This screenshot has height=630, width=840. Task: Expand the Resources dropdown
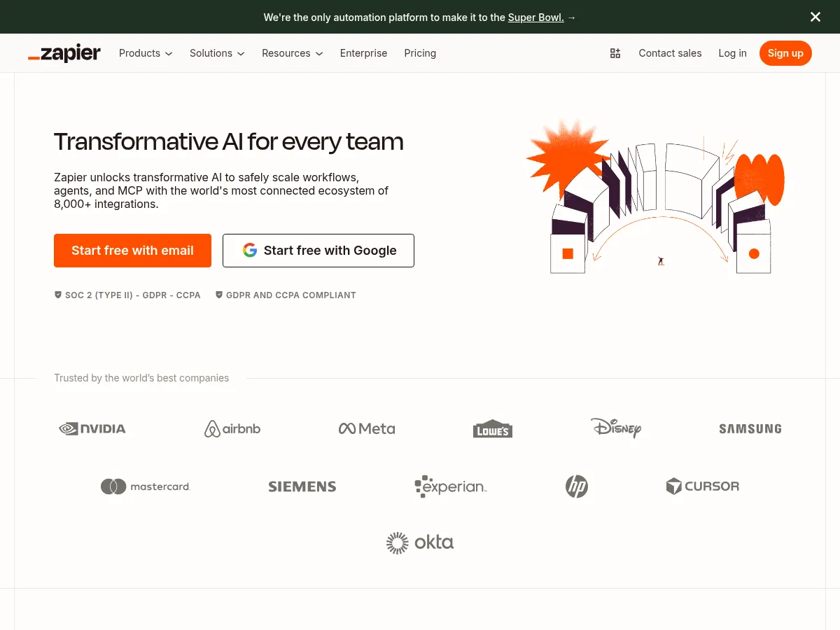(292, 53)
